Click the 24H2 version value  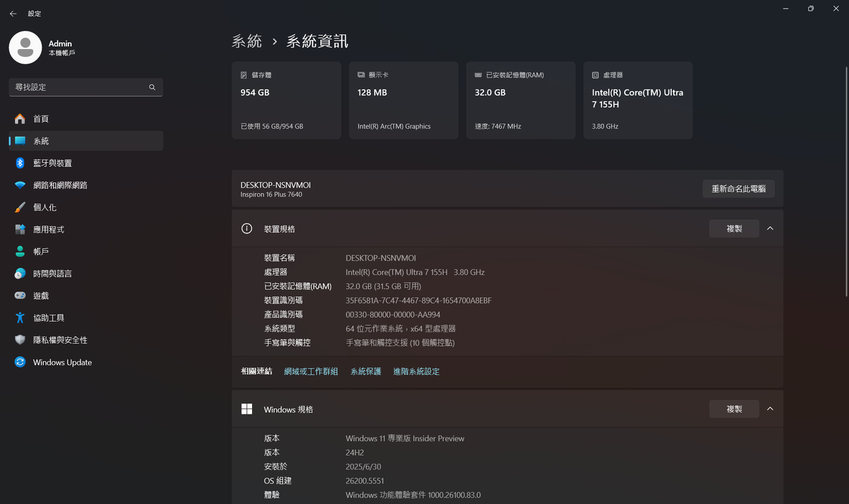356,452
